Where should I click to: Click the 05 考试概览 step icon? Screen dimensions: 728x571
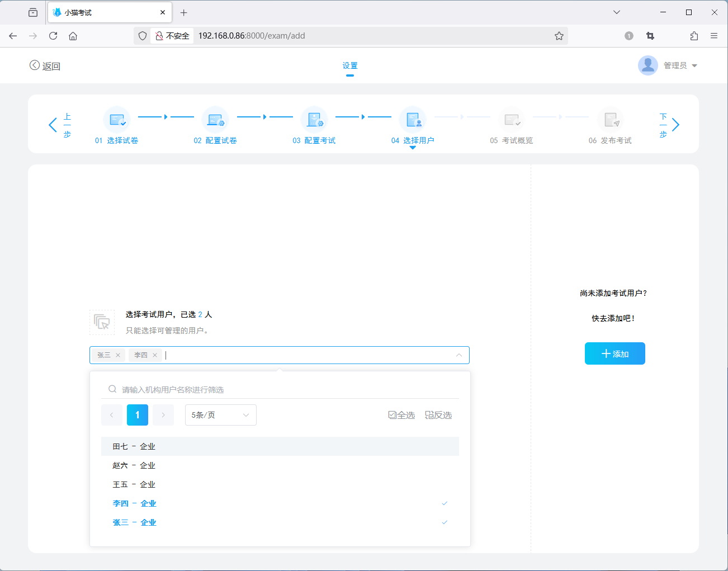[x=512, y=119]
